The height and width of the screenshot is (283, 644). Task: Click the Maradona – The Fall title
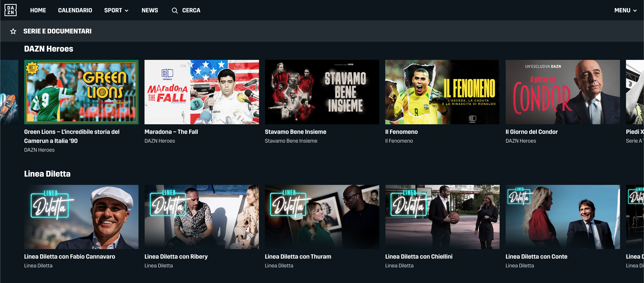(171, 132)
